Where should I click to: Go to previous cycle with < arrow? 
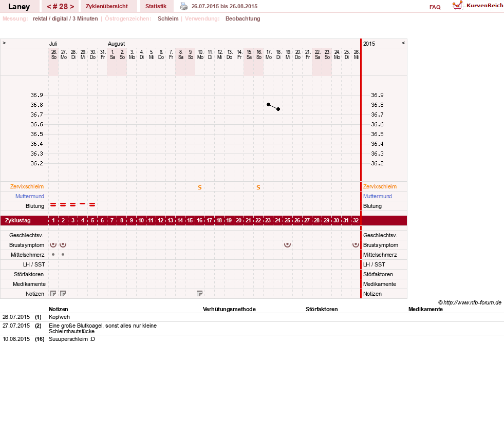(49, 7)
